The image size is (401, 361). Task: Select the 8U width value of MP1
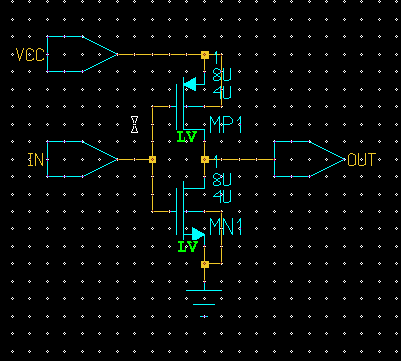[x=222, y=76]
